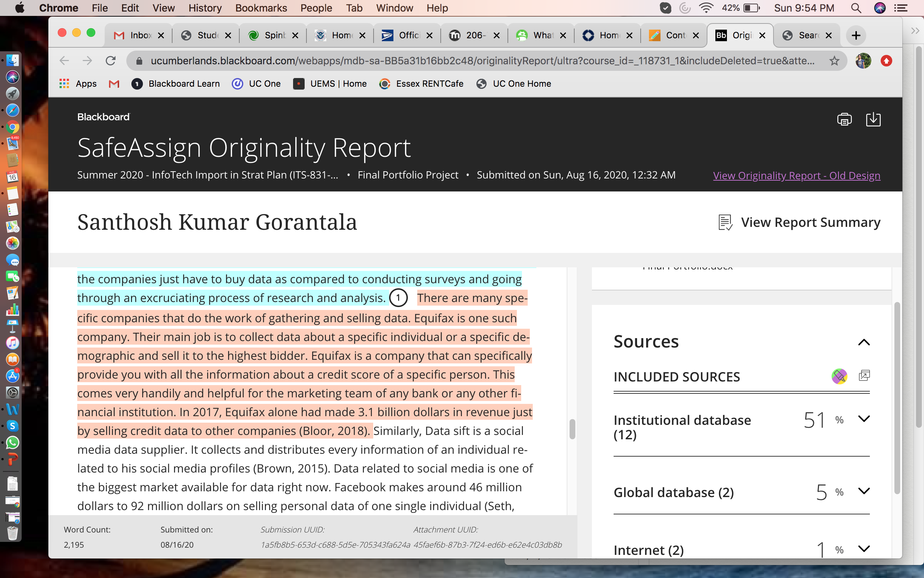Open the People menu
The width and height of the screenshot is (924, 578).
click(316, 8)
